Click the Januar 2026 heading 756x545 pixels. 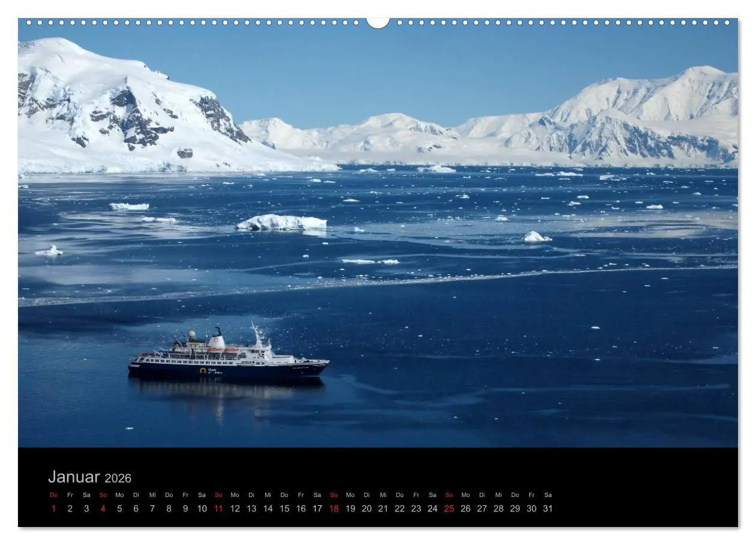tap(89, 477)
